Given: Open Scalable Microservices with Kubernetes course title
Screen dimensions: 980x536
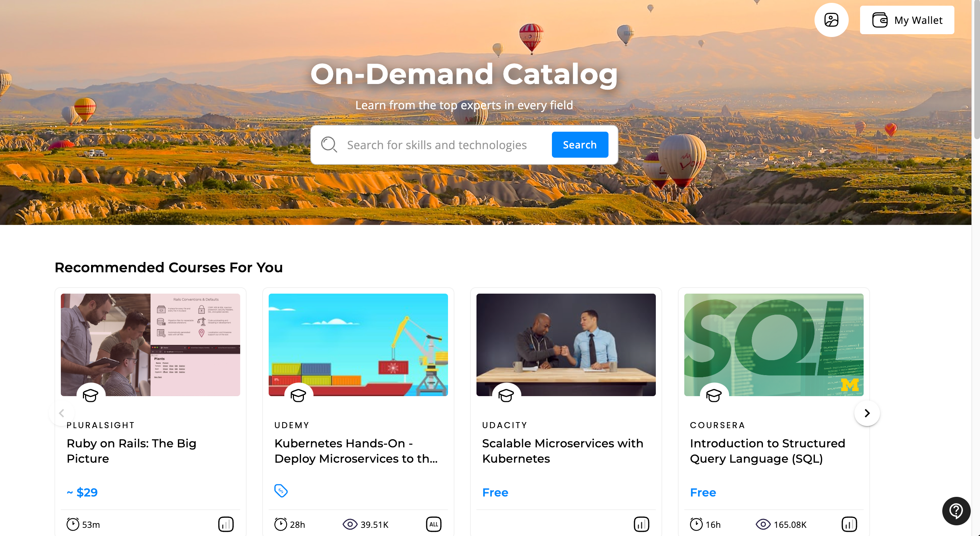Looking at the screenshot, I should (562, 451).
